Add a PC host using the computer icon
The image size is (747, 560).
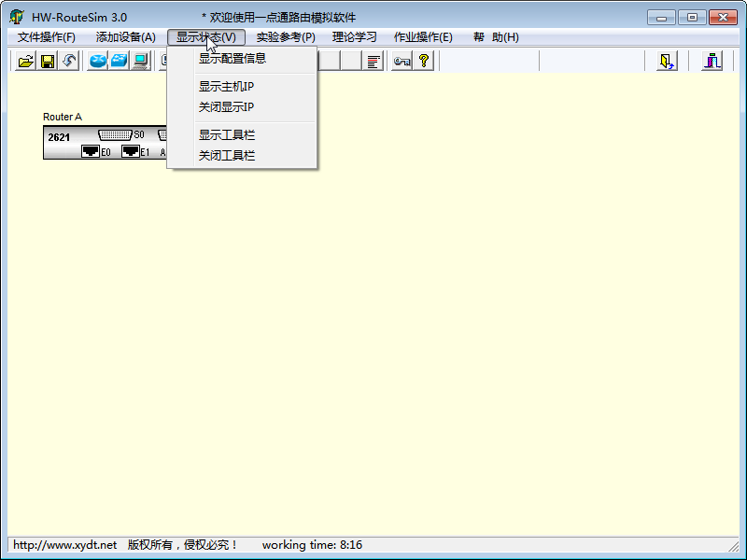[141, 61]
